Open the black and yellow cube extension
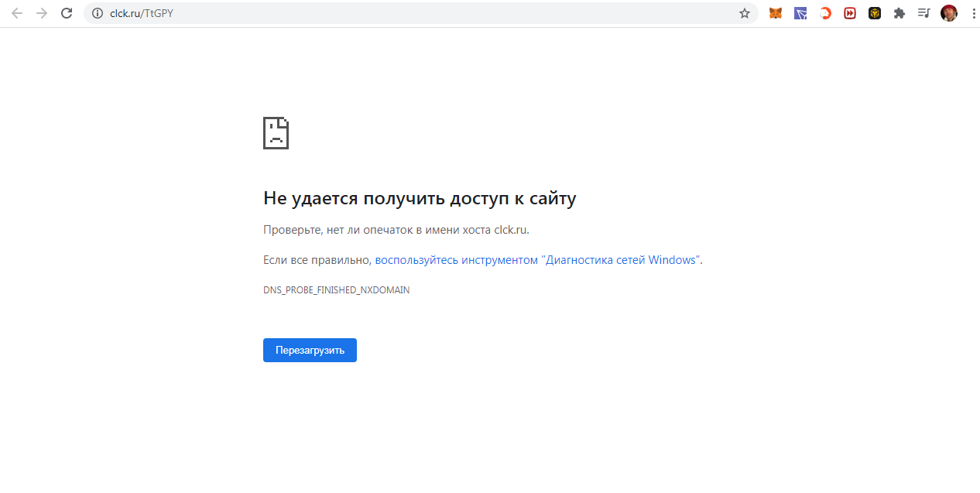The width and height of the screenshot is (980, 493). [x=875, y=13]
